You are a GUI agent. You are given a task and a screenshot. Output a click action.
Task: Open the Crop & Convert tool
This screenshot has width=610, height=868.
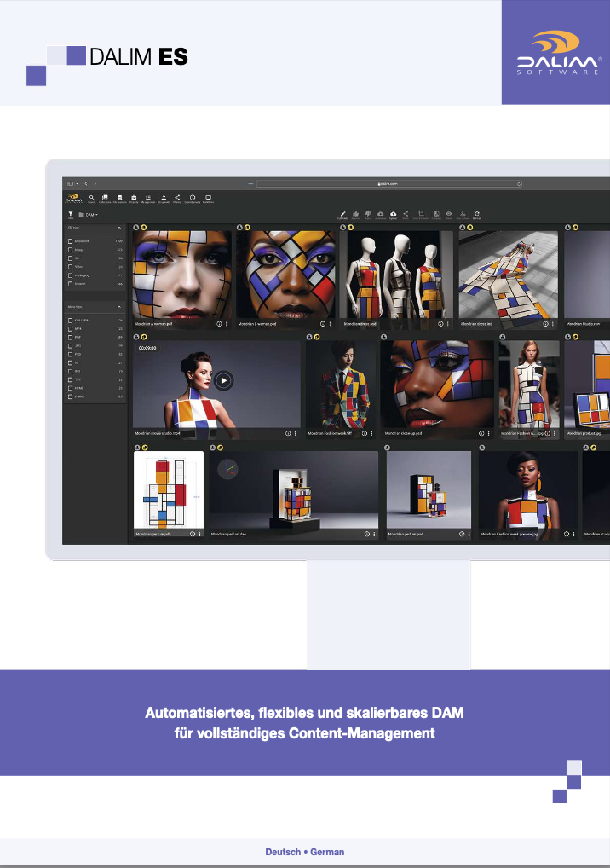tap(421, 215)
